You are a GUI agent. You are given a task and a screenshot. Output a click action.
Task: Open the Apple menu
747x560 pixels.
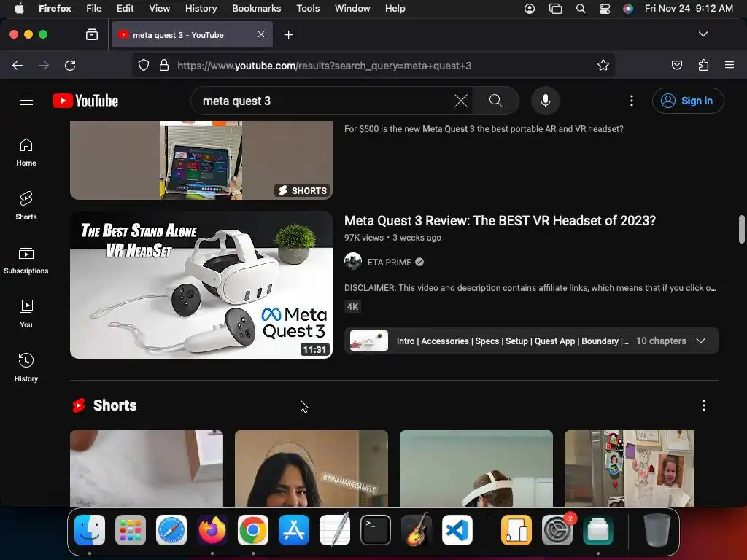tap(19, 8)
